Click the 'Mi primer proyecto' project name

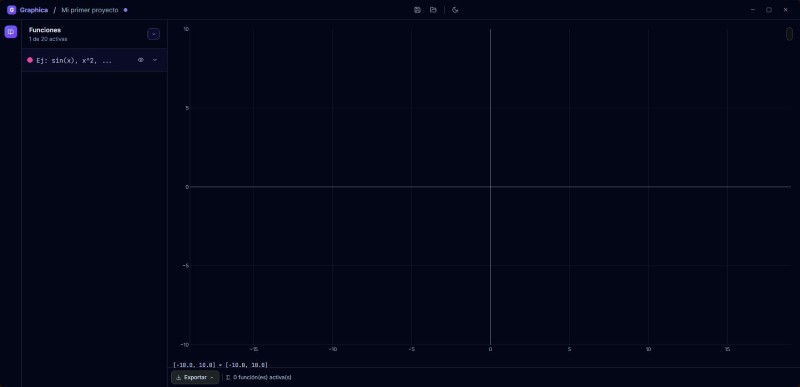tap(90, 10)
